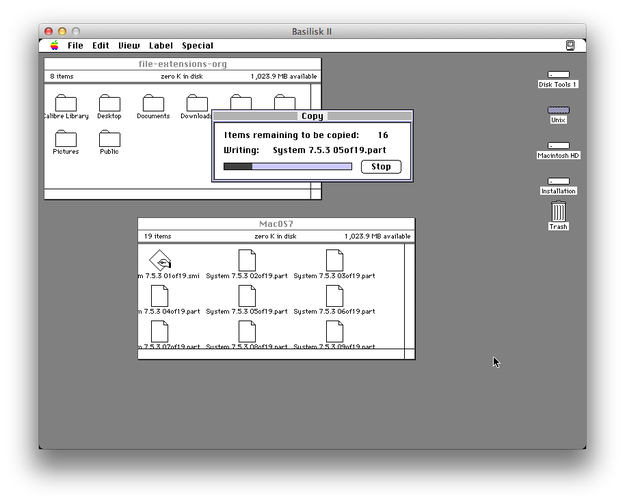Click the Basilisk II window title

[x=312, y=31]
